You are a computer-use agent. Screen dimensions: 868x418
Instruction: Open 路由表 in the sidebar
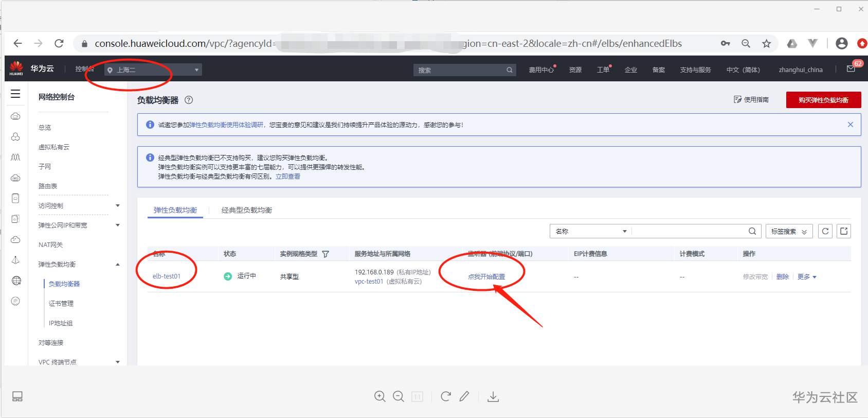[x=48, y=186]
